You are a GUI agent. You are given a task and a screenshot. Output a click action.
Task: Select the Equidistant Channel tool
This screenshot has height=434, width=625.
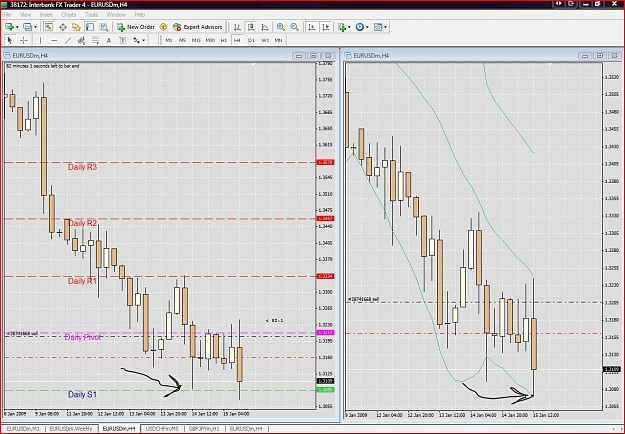81,40
